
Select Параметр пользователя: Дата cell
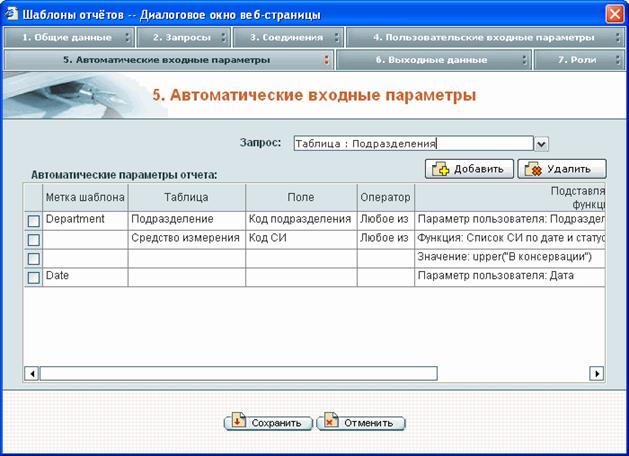pos(510,277)
